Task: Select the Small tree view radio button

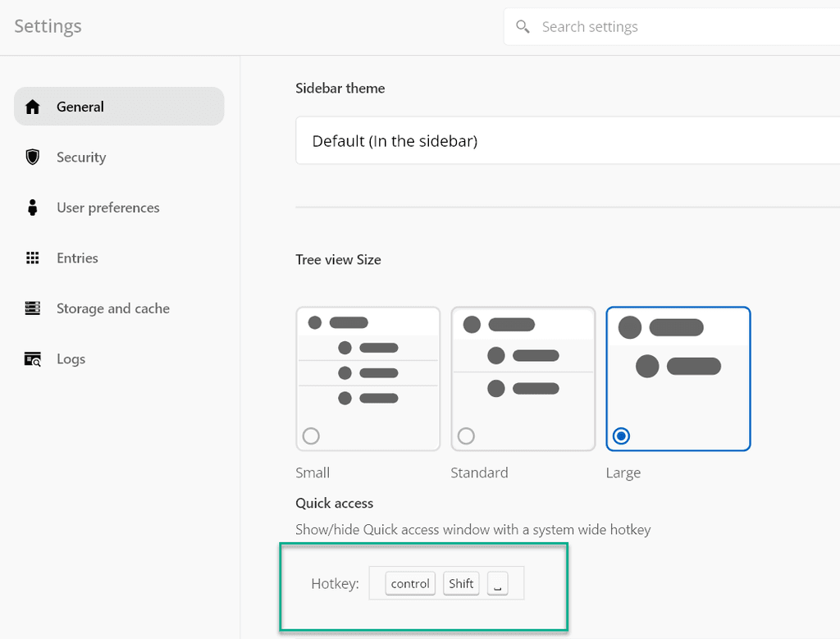Action: click(311, 436)
